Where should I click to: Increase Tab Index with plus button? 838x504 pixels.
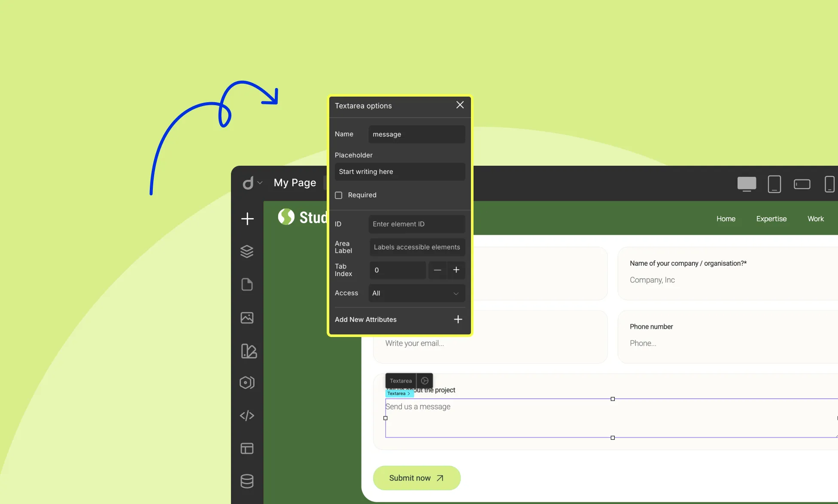coord(456,270)
